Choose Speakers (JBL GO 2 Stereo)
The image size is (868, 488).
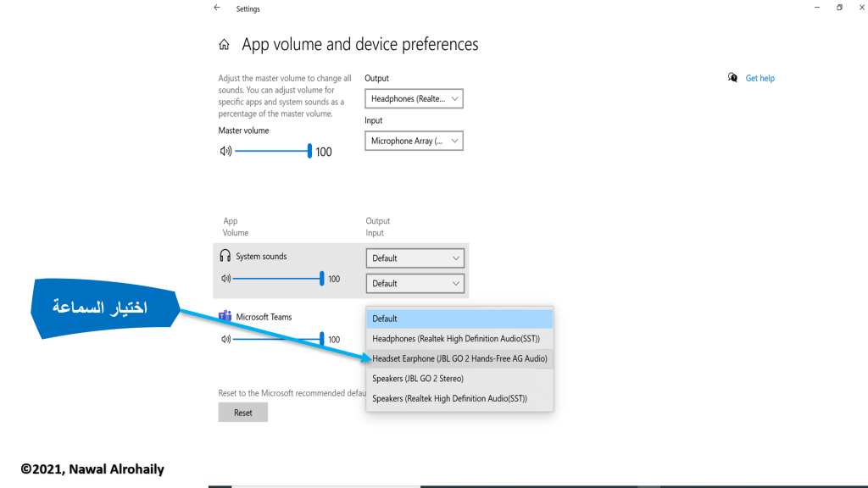459,379
